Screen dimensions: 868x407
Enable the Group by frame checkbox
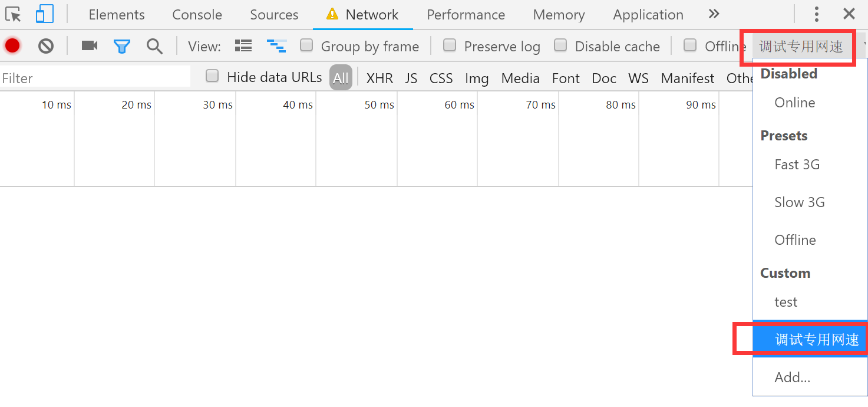click(306, 45)
